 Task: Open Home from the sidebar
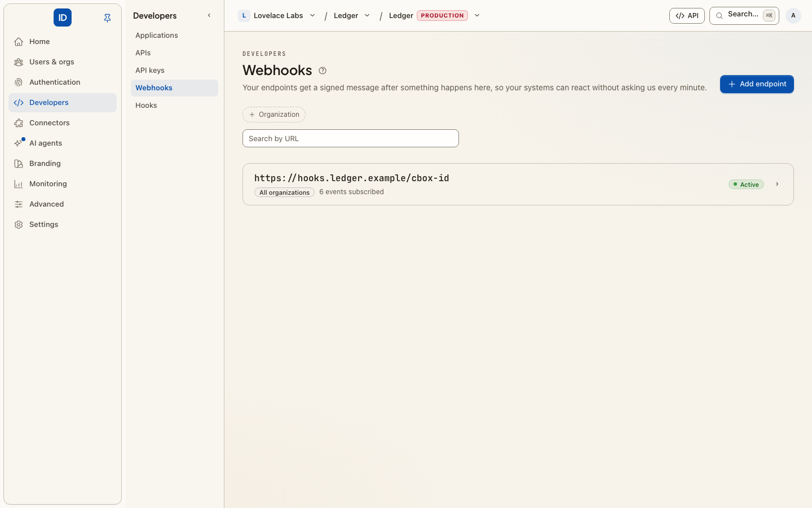click(63, 42)
